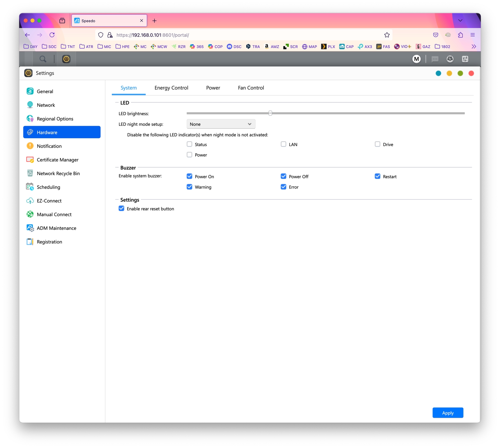
Task: Open the list all tabs chevron
Action: click(460, 21)
